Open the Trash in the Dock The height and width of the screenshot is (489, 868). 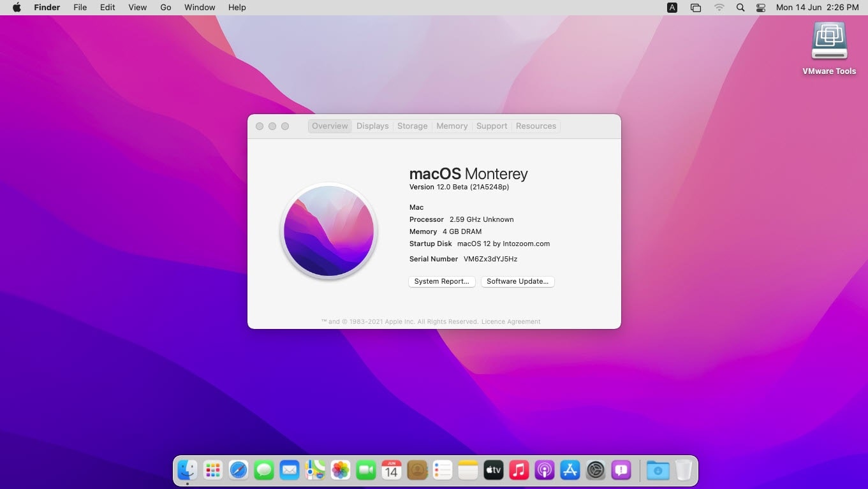684,471
